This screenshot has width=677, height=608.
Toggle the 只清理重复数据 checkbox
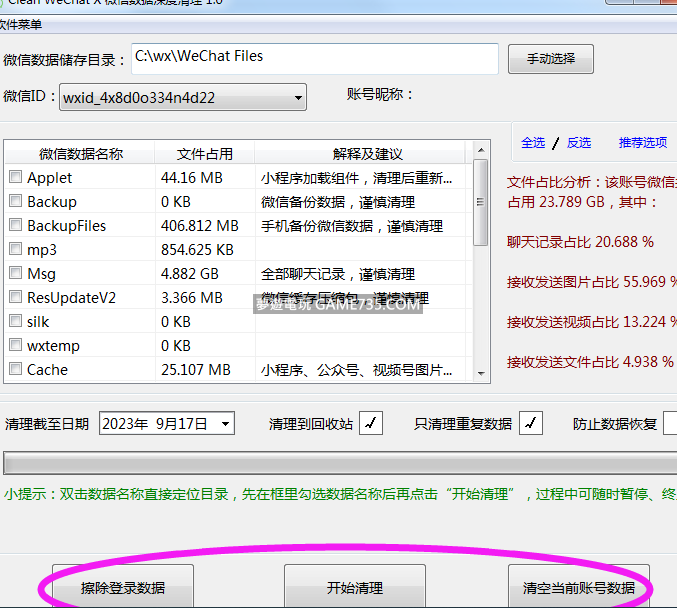tap(530, 424)
